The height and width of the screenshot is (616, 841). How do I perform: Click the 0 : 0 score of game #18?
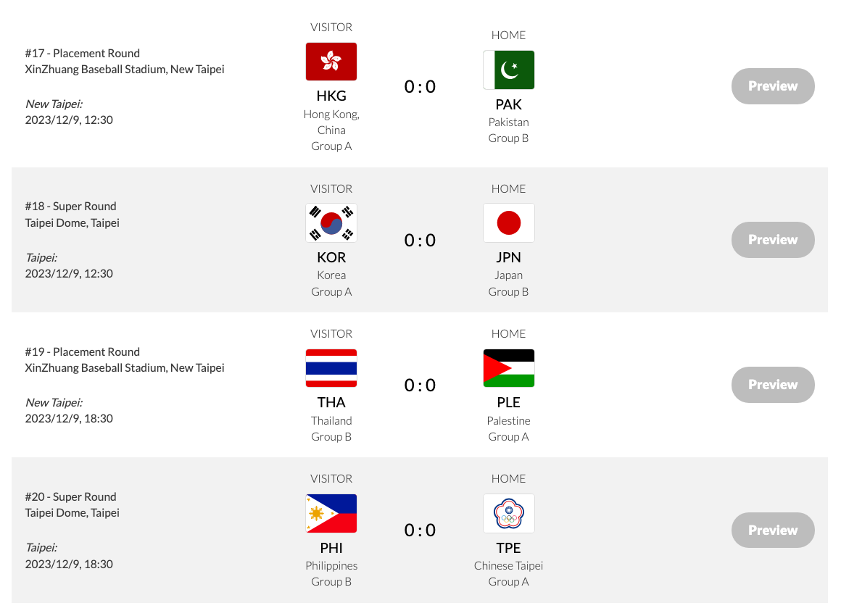click(420, 240)
